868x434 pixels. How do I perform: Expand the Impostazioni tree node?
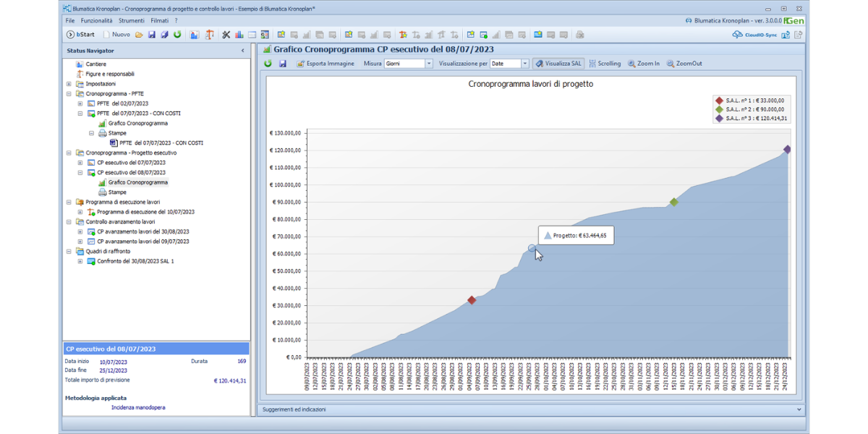point(69,84)
